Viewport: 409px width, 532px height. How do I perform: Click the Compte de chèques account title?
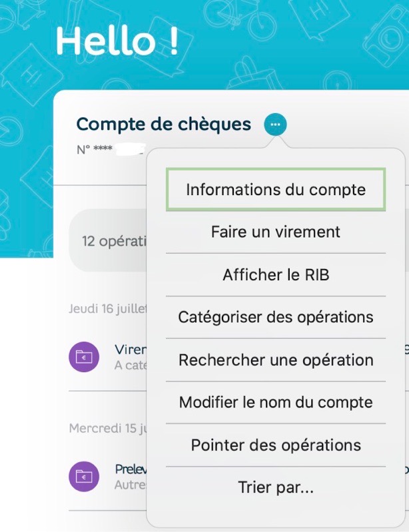164,124
